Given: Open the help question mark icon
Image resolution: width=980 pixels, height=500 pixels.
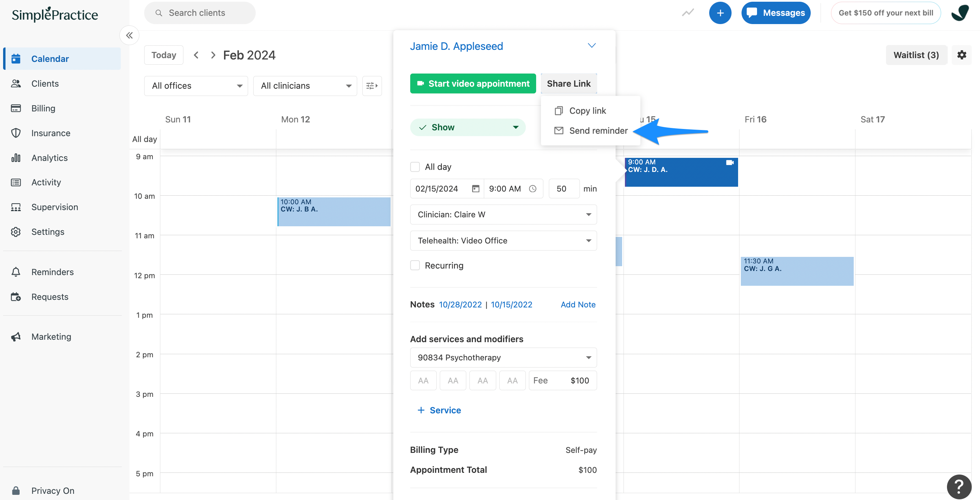Looking at the screenshot, I should coord(959,486).
